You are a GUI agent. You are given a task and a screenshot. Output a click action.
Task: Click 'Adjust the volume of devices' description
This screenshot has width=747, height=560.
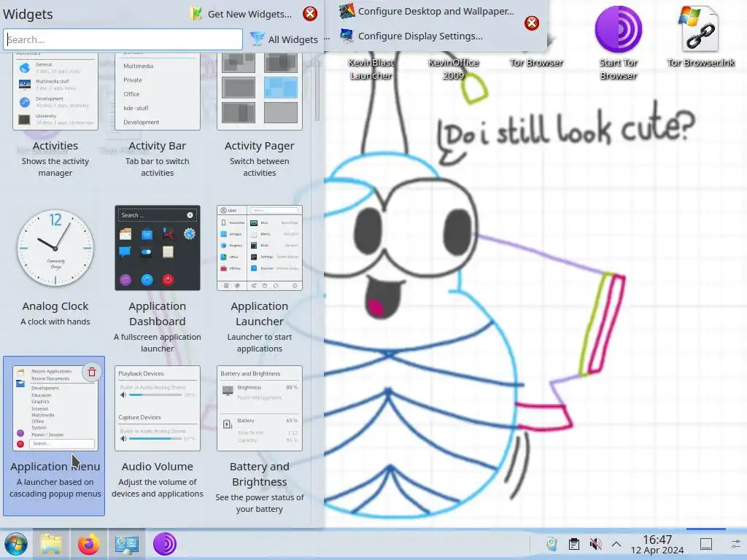(x=158, y=488)
